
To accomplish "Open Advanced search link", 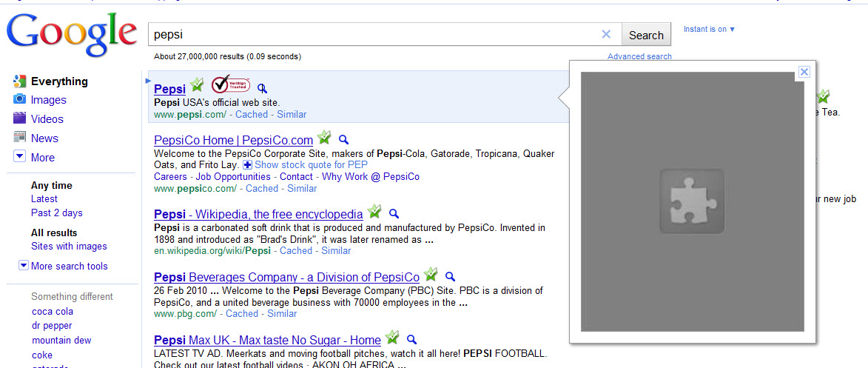I will [x=639, y=56].
